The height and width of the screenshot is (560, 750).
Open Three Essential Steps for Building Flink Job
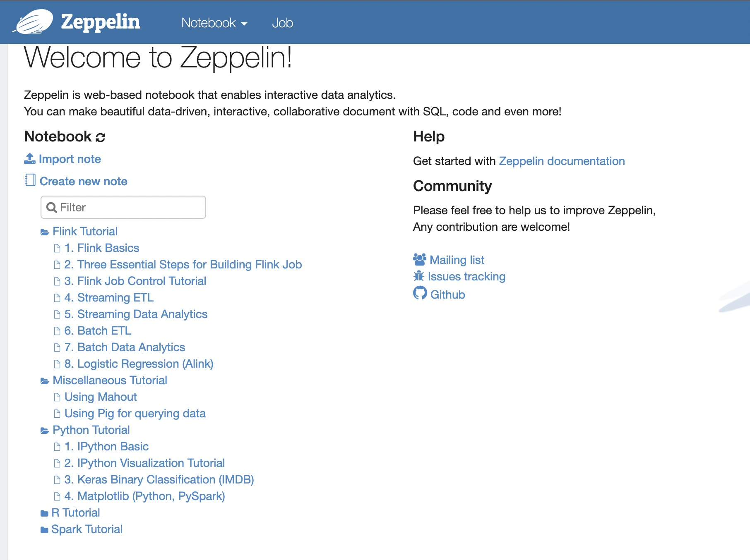click(x=183, y=264)
